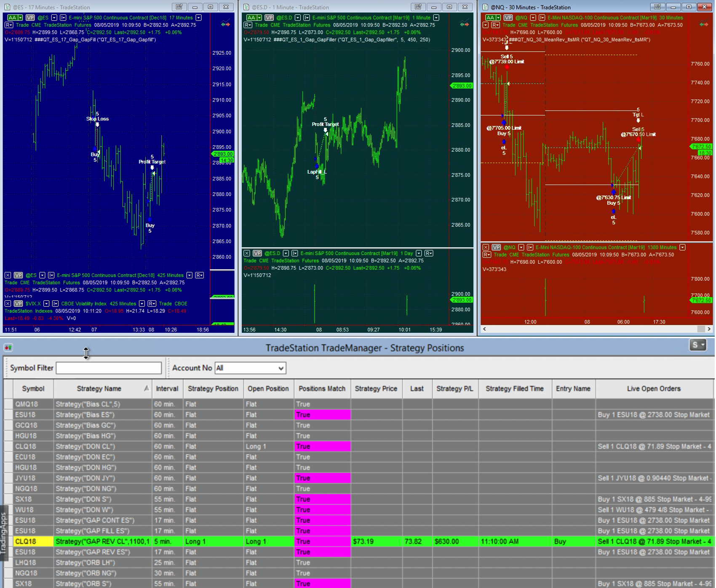Click the pop-out icon of @ES.D 1 Minute window

click(x=418, y=7)
